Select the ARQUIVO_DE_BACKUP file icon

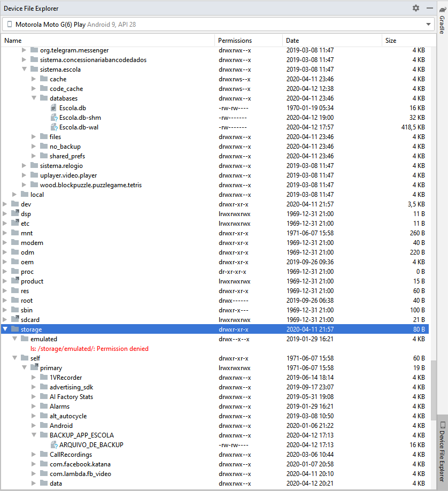pos(54,444)
